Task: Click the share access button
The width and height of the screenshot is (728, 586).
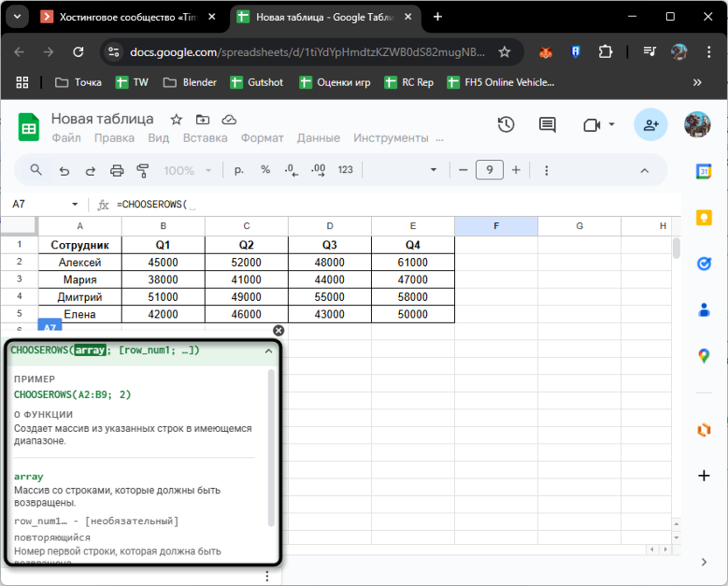Action: (651, 125)
